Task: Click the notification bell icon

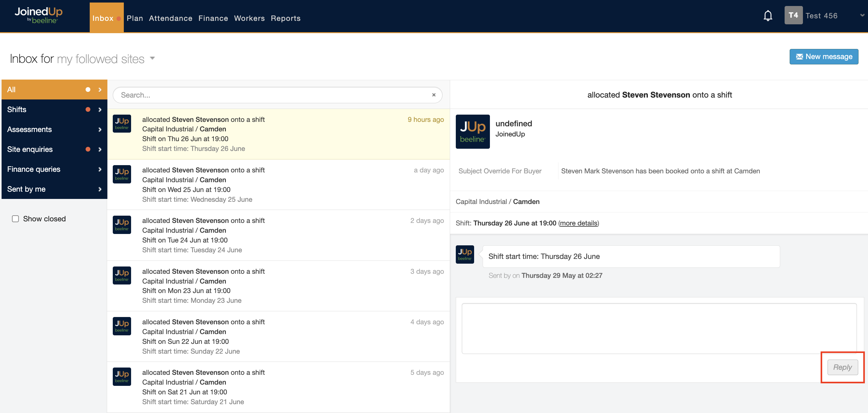Action: [768, 15]
